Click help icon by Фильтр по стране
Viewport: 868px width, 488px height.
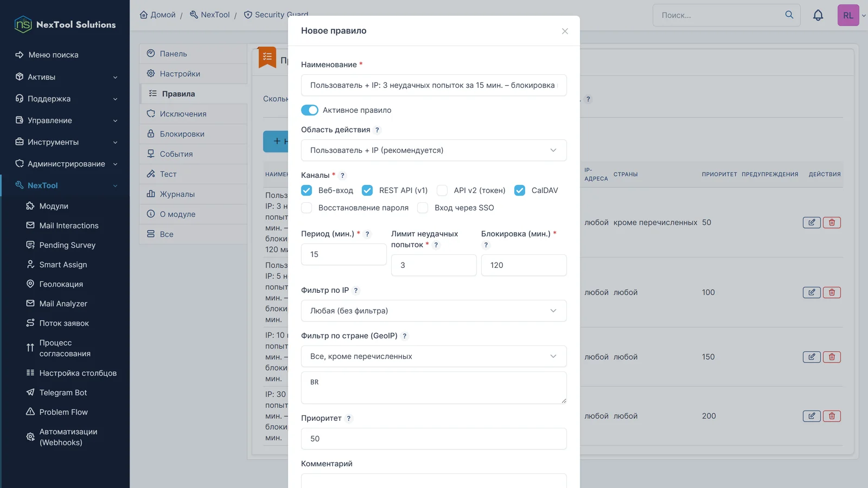[x=405, y=336]
